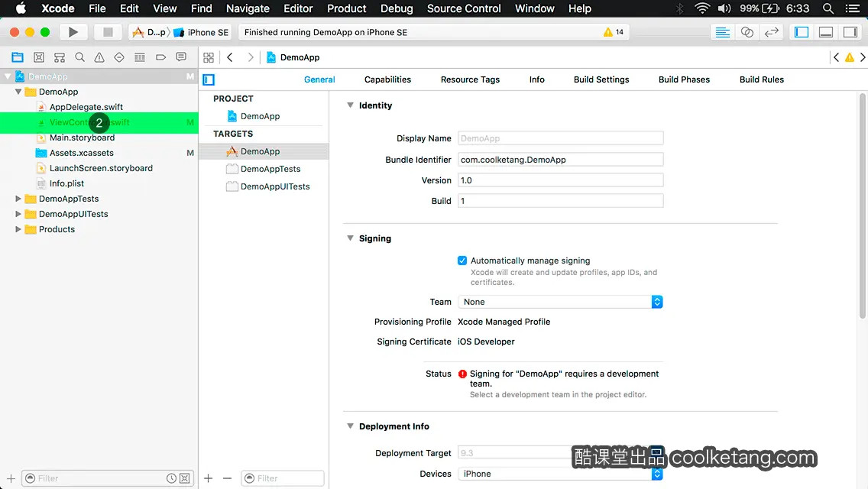The image size is (868, 489).
Task: Open the test navigator diamond icon
Action: pos(119,57)
